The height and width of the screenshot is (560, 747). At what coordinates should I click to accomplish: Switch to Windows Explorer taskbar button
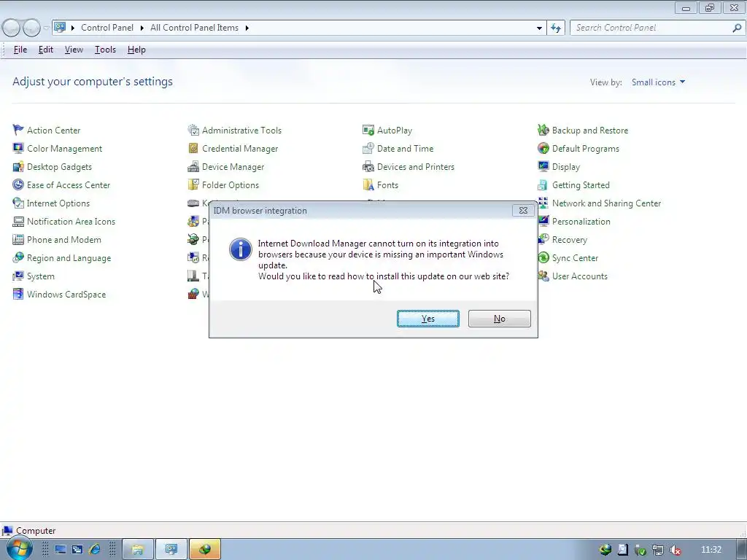138,550
